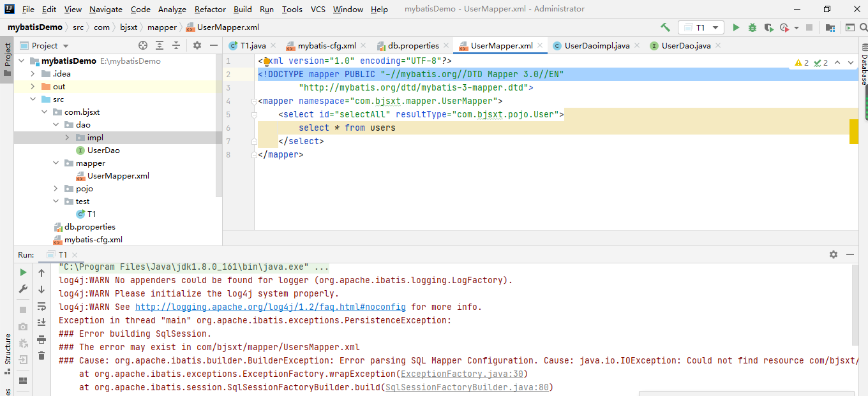Viewport: 868px width, 396px height.
Task: Build project with the hammer icon
Action: tap(665, 27)
